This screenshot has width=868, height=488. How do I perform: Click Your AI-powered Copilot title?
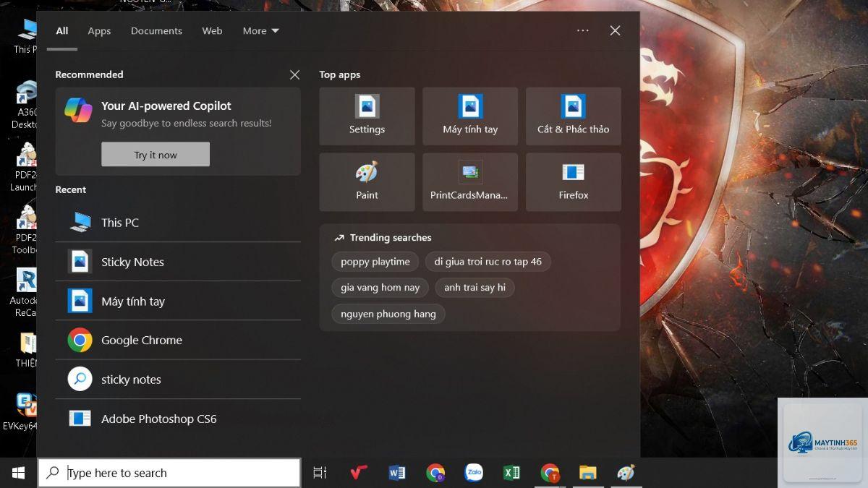click(x=166, y=106)
